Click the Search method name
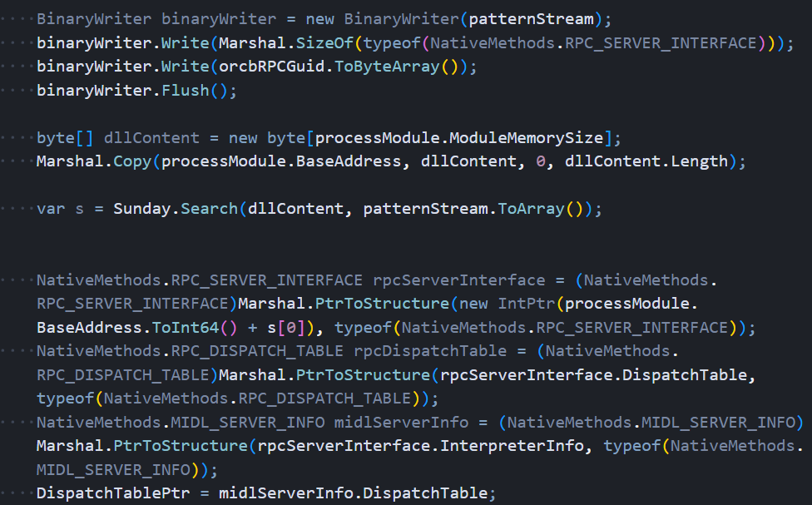 (209, 210)
